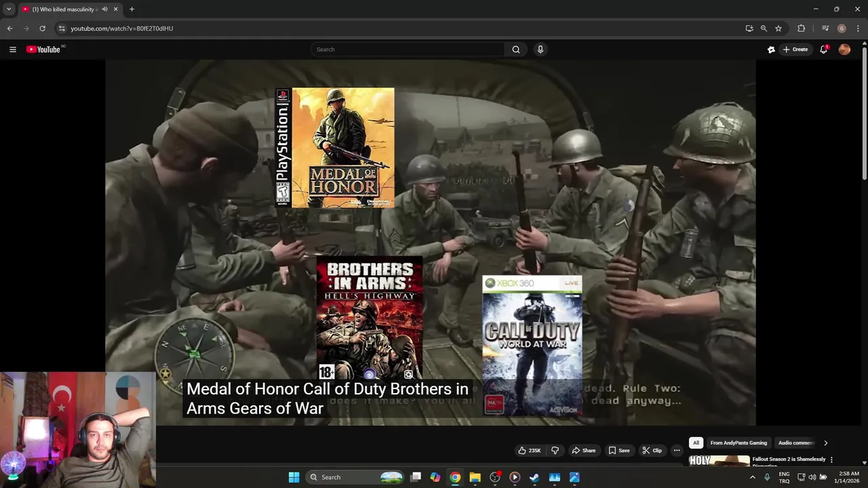This screenshot has height=488, width=868.
Task: Close the YouTube browser tab
Action: pos(115,9)
